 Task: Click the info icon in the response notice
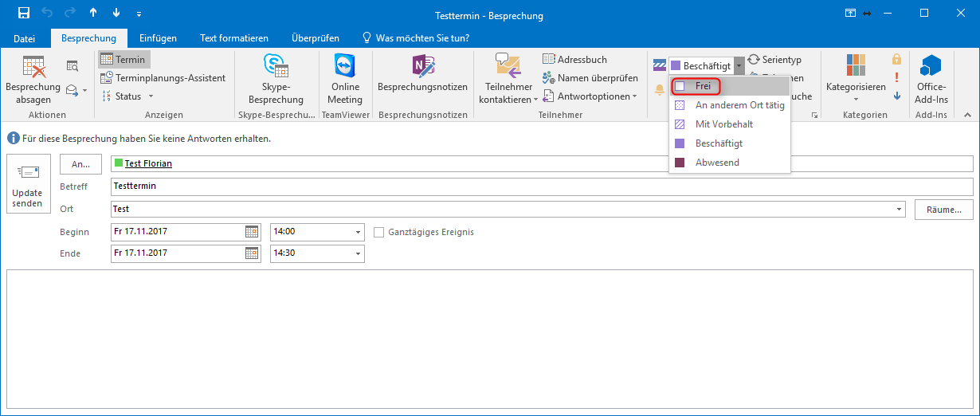(13, 139)
